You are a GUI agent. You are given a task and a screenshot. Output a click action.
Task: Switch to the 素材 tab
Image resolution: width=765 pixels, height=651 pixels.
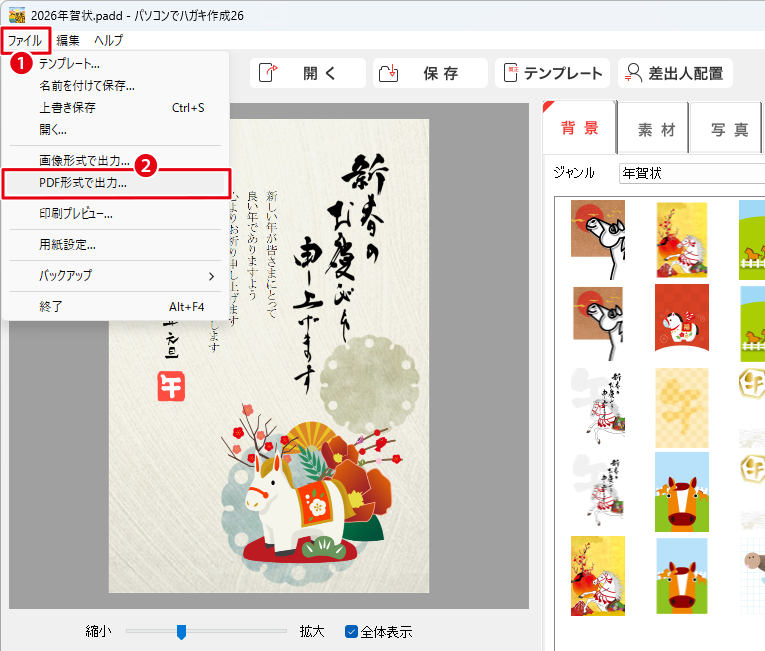pos(656,130)
